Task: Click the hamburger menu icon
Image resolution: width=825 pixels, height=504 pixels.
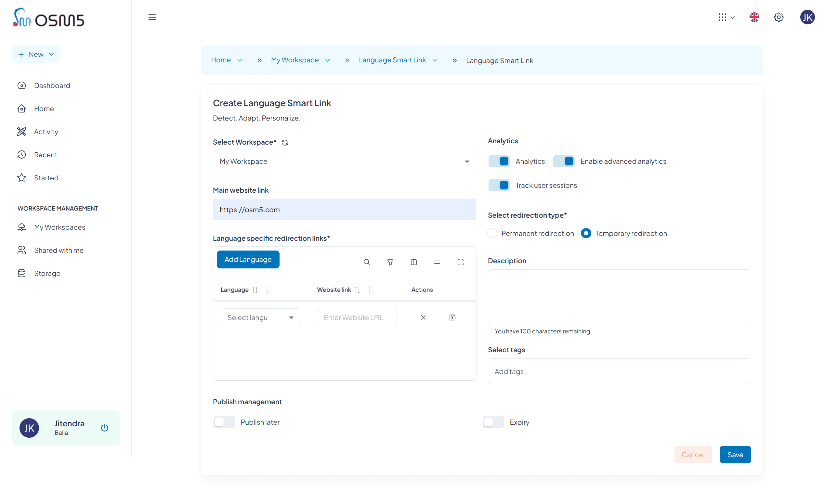Action: (x=152, y=18)
